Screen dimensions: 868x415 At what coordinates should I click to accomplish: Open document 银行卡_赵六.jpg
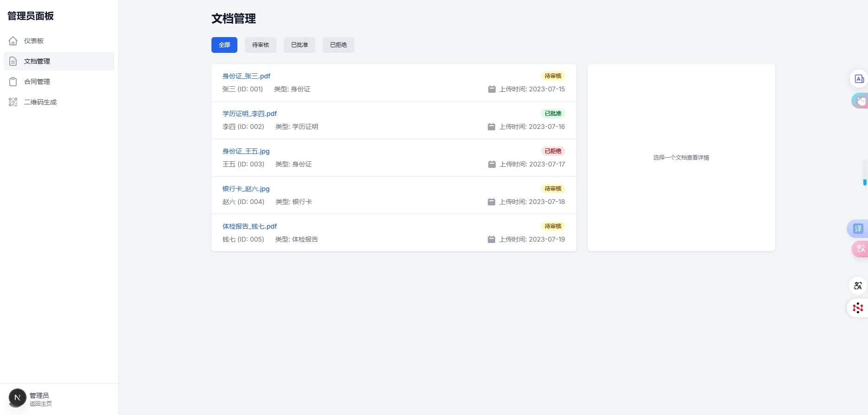click(246, 189)
